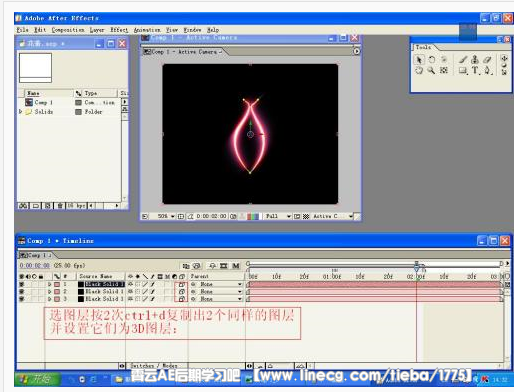Open the Edit menu
Screen dimensions: 514x392
[x=40, y=30]
